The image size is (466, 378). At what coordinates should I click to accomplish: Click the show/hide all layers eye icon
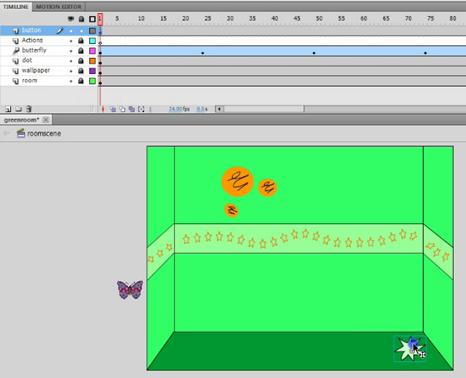(71, 19)
